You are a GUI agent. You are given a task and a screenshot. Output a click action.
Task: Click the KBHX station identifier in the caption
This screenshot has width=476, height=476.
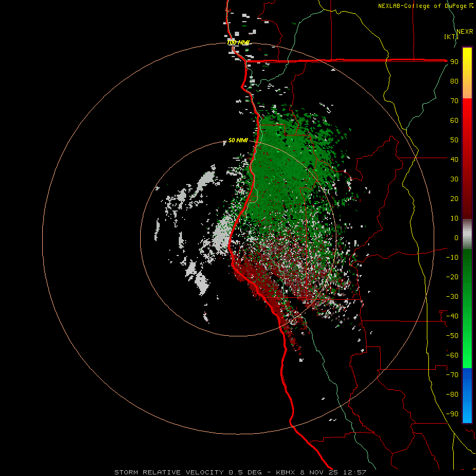point(286,472)
